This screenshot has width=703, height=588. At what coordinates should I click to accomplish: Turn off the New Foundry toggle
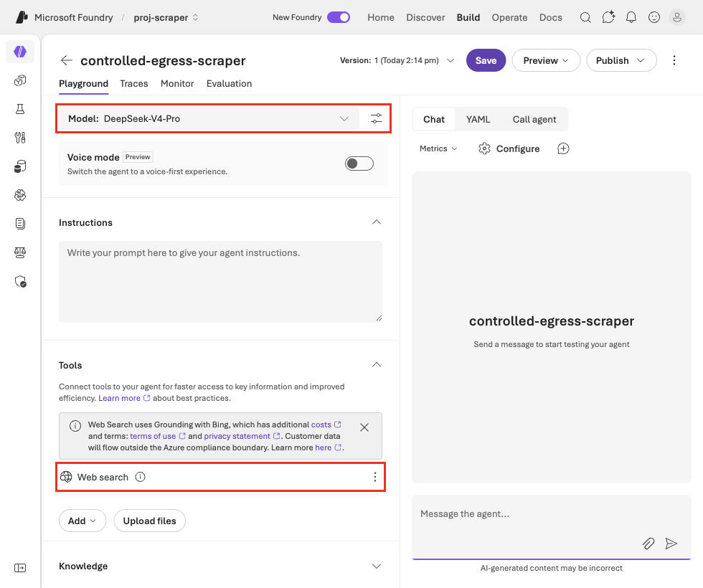(x=339, y=17)
